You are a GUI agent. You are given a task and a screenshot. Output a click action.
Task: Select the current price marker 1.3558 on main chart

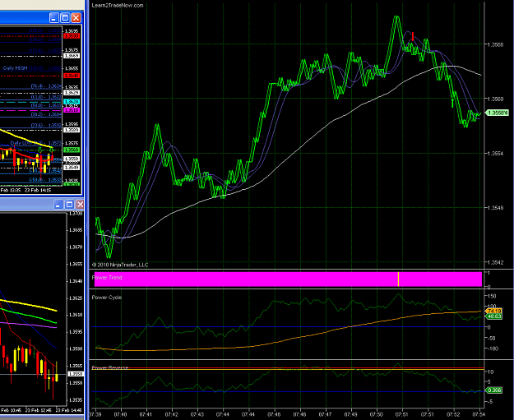[x=497, y=113]
